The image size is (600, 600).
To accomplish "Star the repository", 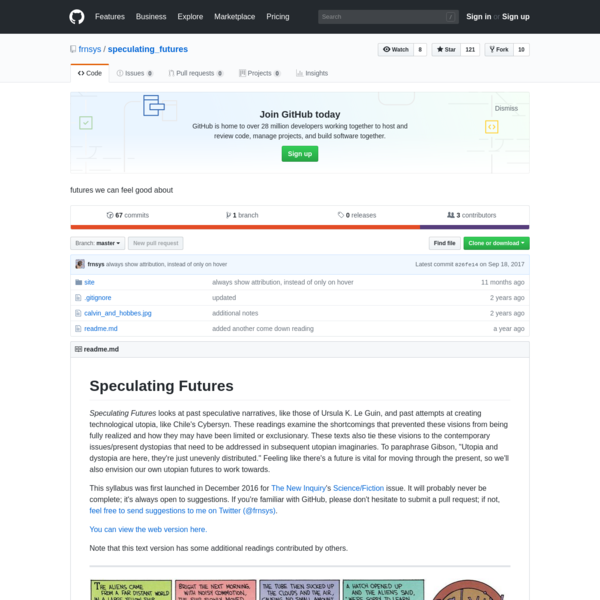I will [x=446, y=50].
